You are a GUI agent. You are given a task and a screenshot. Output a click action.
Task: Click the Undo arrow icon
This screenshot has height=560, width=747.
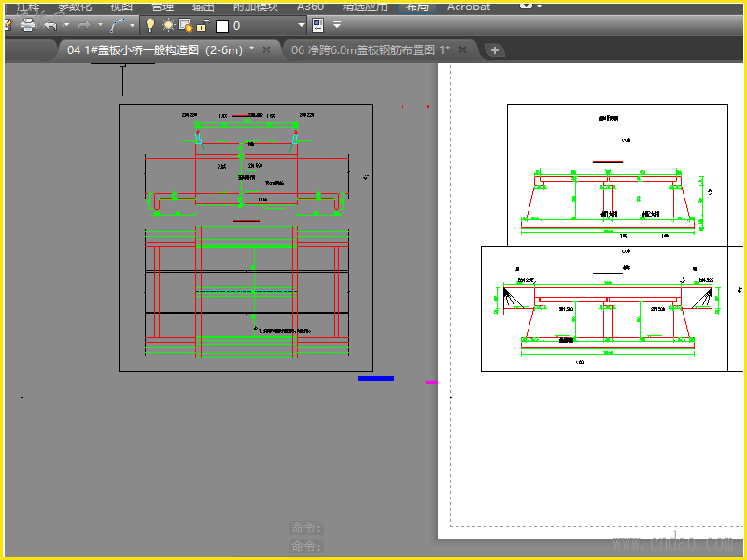[50, 25]
